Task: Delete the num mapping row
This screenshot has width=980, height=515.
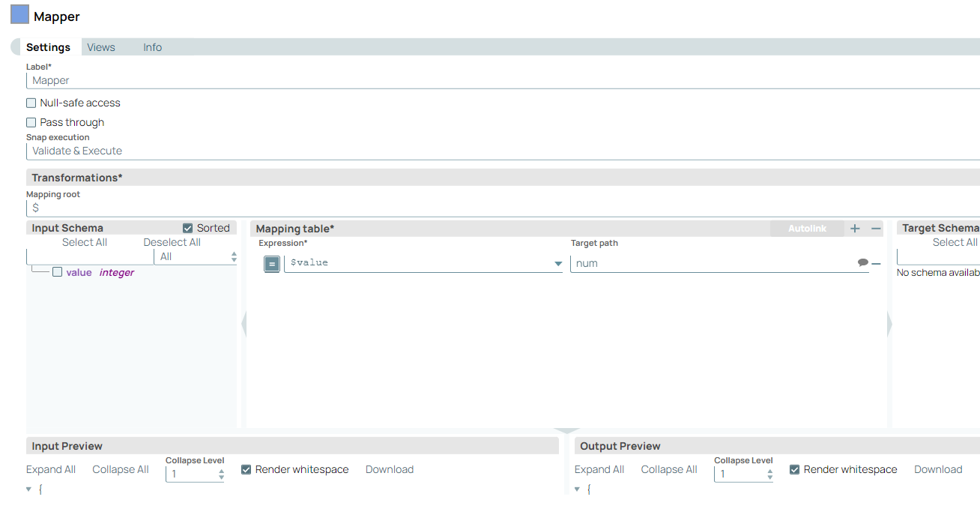Action: (876, 264)
